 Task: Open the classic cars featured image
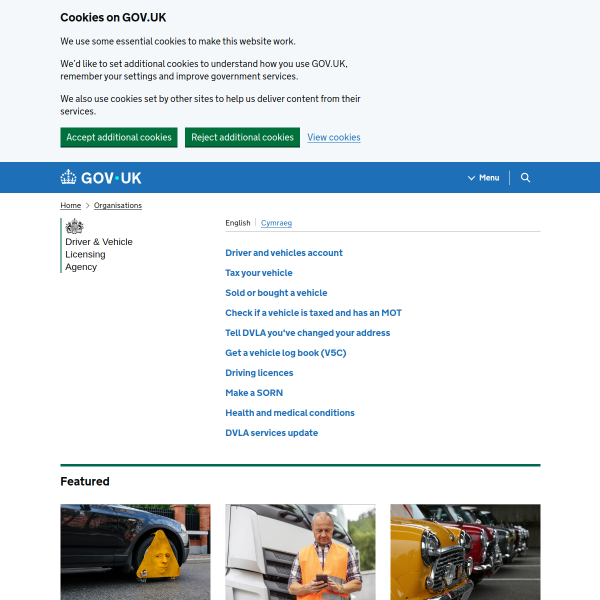coord(465,552)
